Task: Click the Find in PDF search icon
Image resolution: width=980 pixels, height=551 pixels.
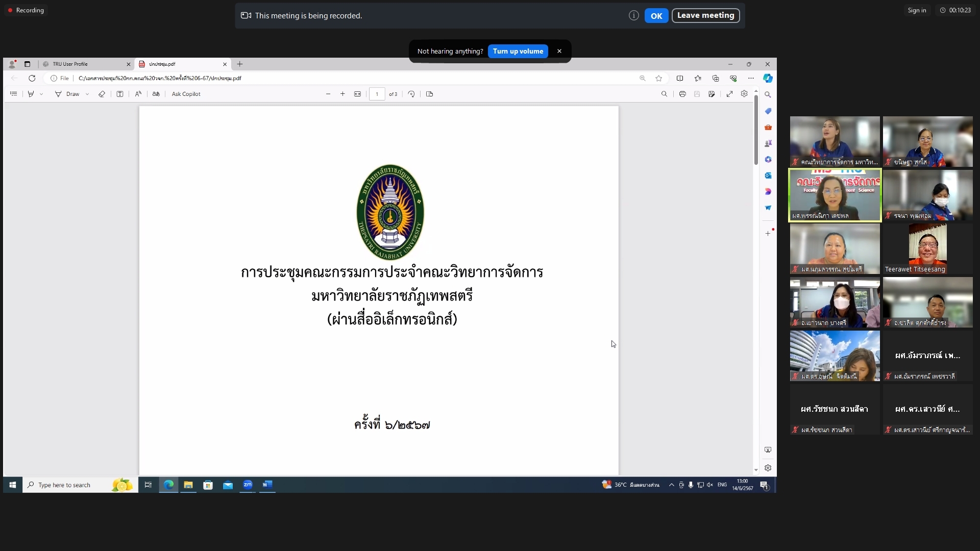Action: point(664,94)
